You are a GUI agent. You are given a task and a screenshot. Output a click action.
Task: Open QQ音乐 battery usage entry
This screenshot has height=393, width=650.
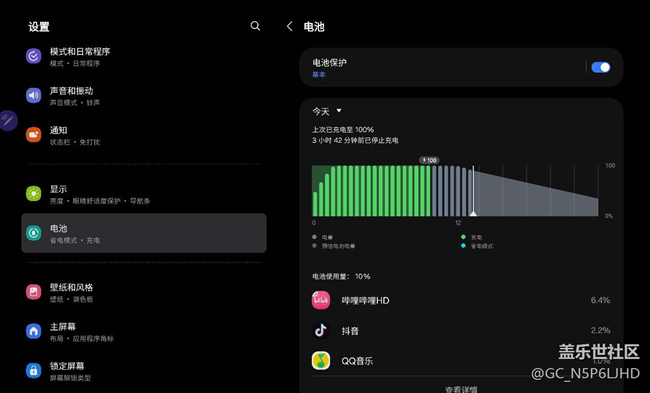(x=461, y=361)
